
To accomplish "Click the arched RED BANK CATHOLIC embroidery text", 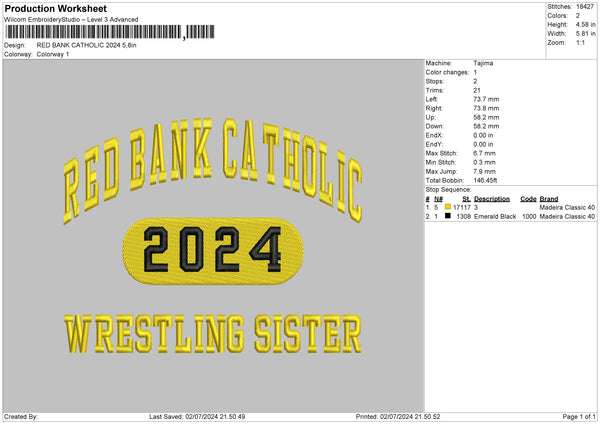I will pyautogui.click(x=213, y=170).
